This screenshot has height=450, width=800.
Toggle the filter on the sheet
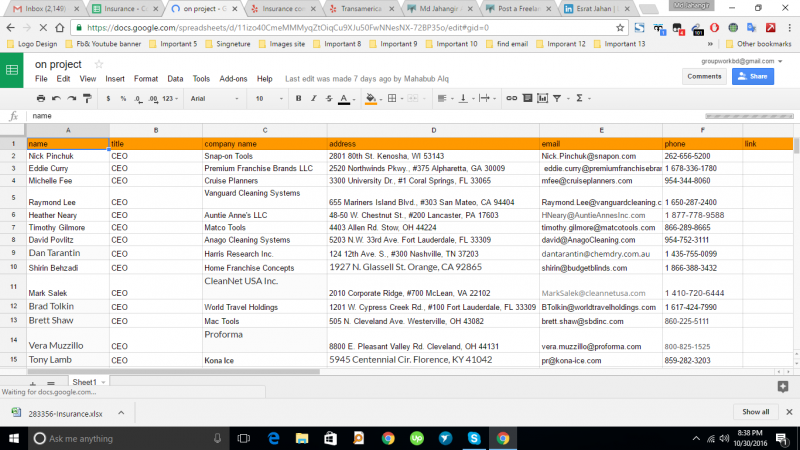557,98
